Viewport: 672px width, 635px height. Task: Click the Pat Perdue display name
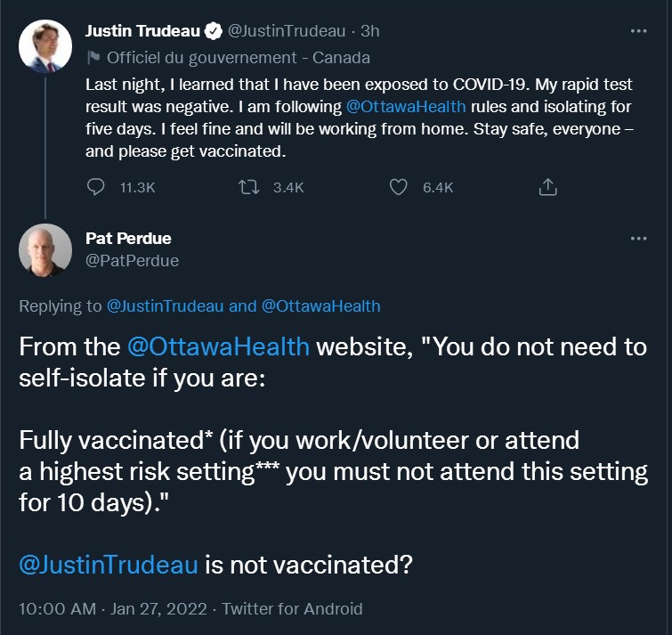(128, 239)
